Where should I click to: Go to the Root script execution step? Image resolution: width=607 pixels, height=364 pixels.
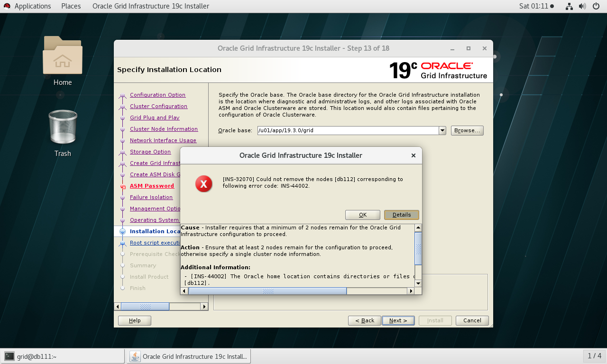coord(155,243)
